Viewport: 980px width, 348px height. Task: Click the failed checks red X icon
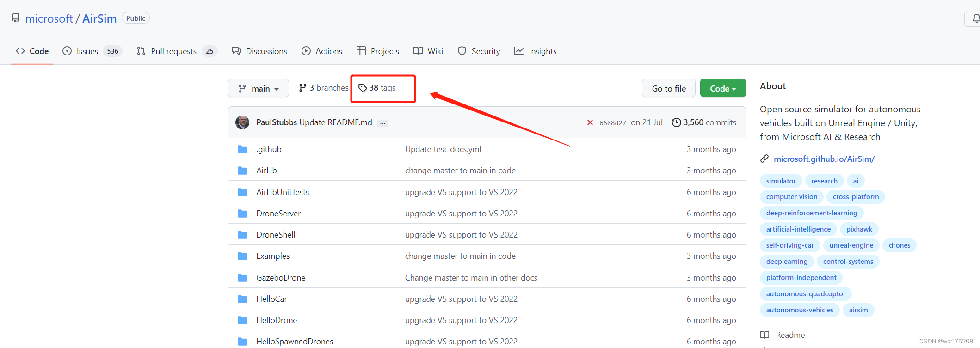click(590, 122)
